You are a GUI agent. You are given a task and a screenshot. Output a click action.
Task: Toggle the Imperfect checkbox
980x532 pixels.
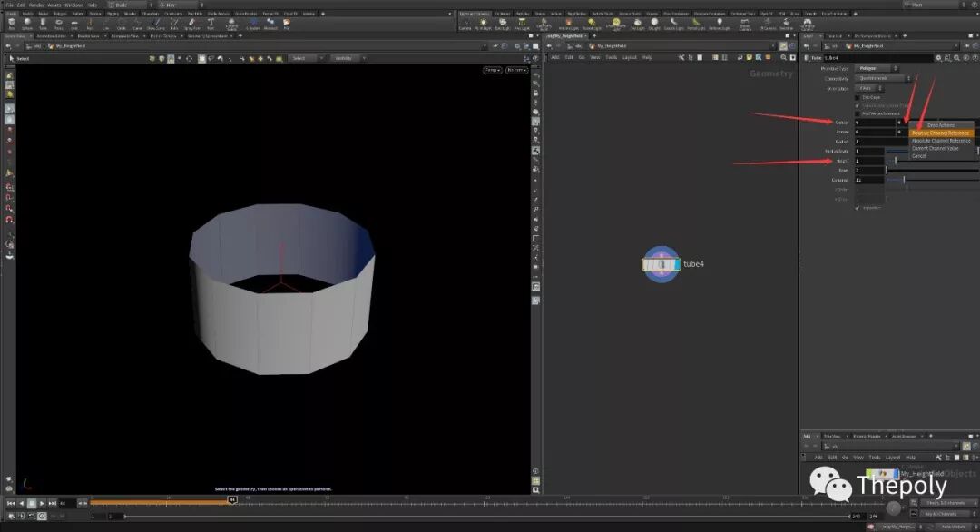[857, 208]
